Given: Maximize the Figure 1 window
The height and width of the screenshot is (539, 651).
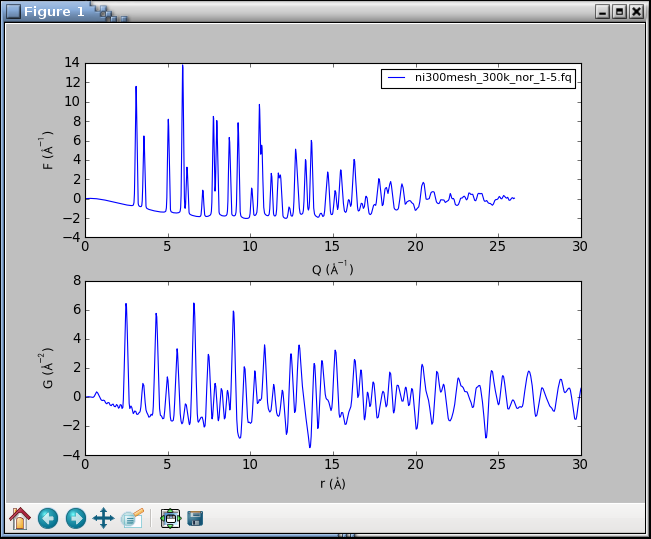Looking at the screenshot, I should [619, 11].
